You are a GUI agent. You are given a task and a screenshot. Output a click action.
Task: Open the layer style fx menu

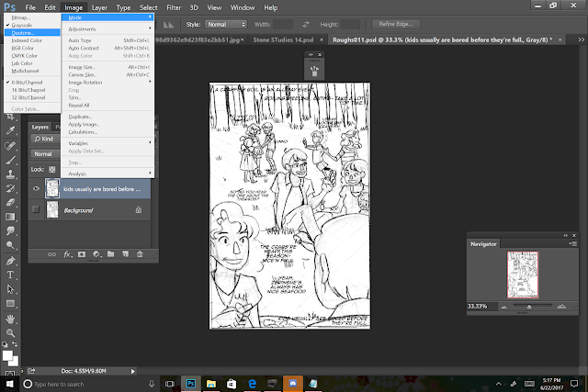click(67, 254)
